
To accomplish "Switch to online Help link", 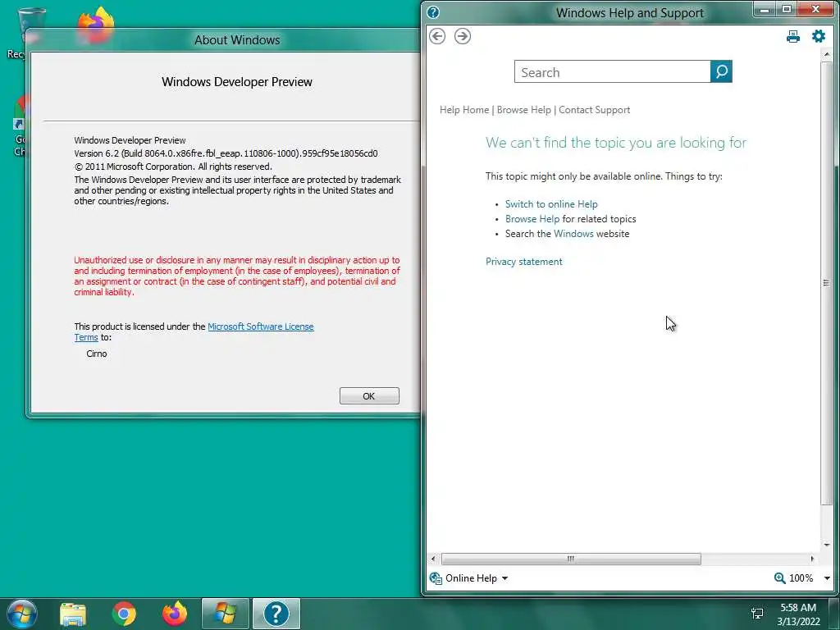I will (551, 204).
